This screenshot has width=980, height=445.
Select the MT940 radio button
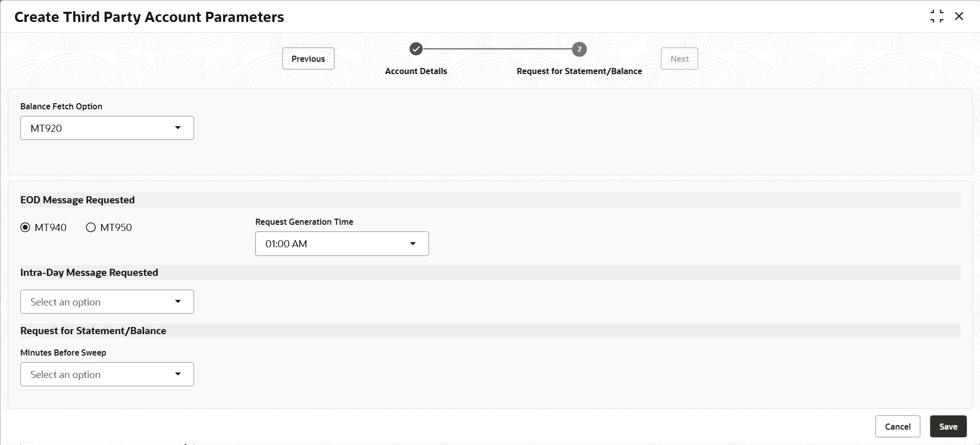pyautogui.click(x=26, y=227)
